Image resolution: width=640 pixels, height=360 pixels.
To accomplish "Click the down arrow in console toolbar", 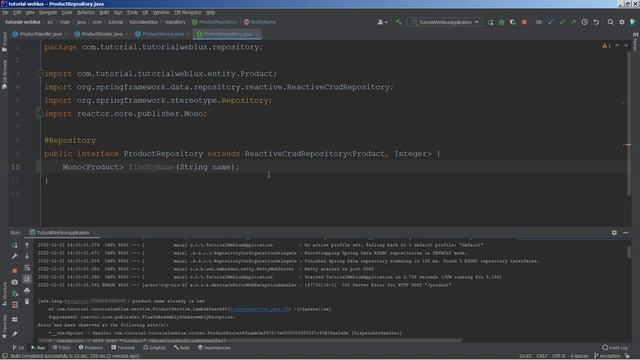I will [x=27, y=256].
